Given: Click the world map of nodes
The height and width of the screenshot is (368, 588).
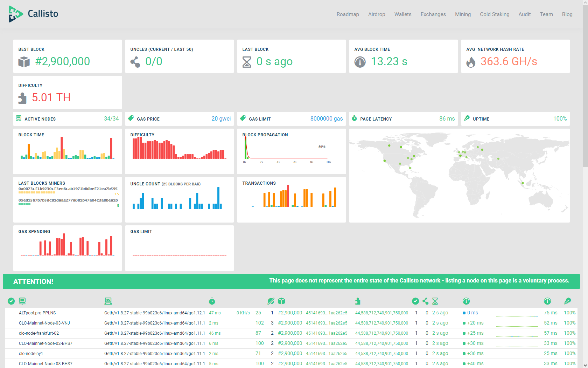Looking at the screenshot, I should tap(459, 176).
